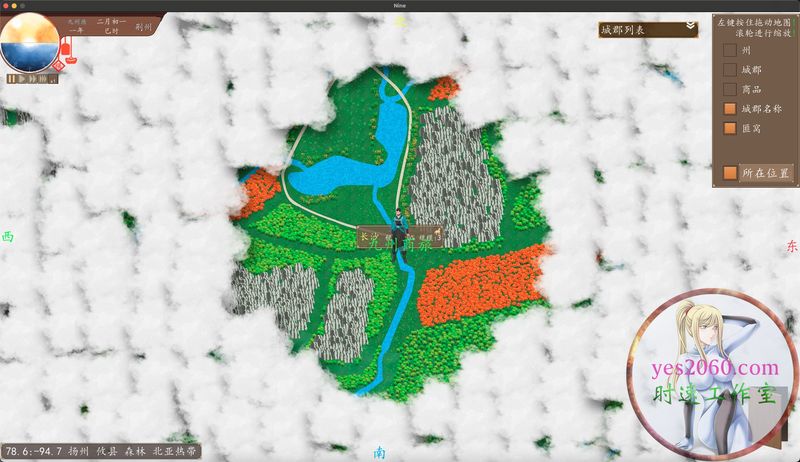Set time to double fast-forward speed
800x462 pixels.
pos(35,79)
